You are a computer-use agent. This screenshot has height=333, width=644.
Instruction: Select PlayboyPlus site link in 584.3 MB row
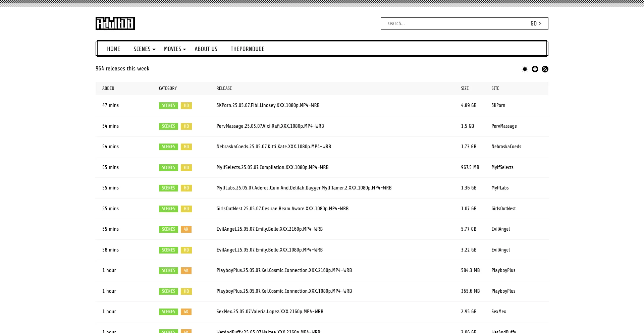[x=503, y=270]
